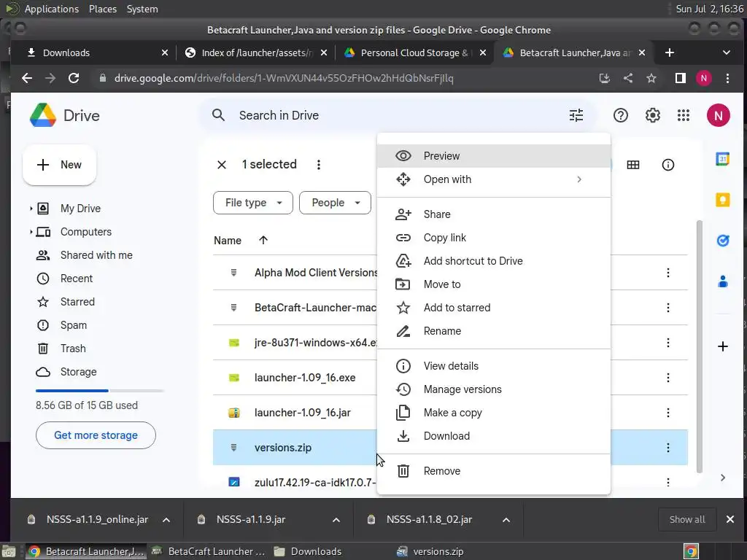Click the file list vertical scrollbar
747x560 pixels.
pos(700,346)
